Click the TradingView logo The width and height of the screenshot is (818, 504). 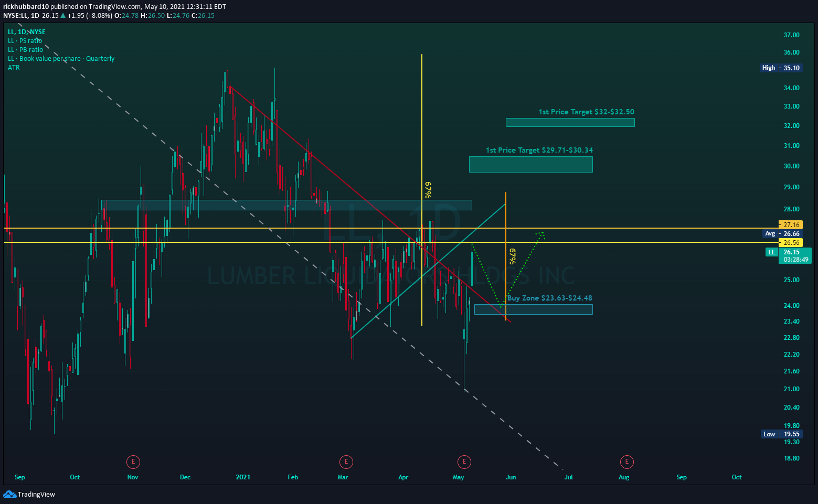click(29, 494)
